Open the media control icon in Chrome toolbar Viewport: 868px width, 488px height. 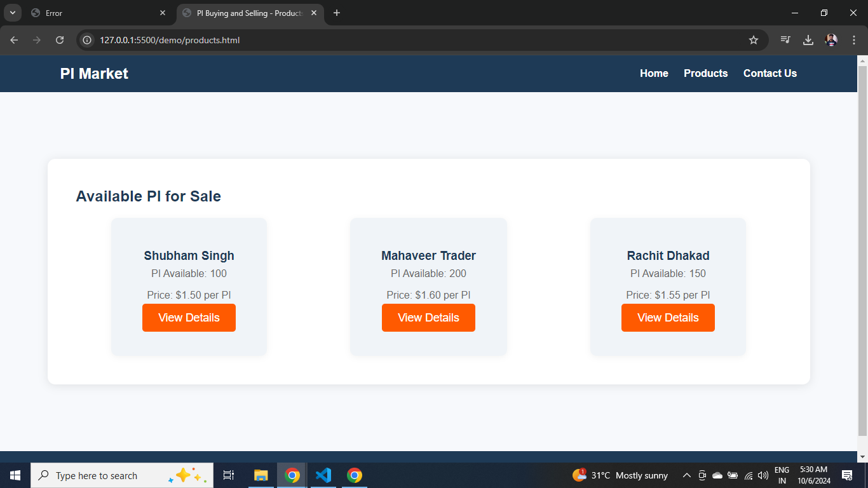click(785, 40)
